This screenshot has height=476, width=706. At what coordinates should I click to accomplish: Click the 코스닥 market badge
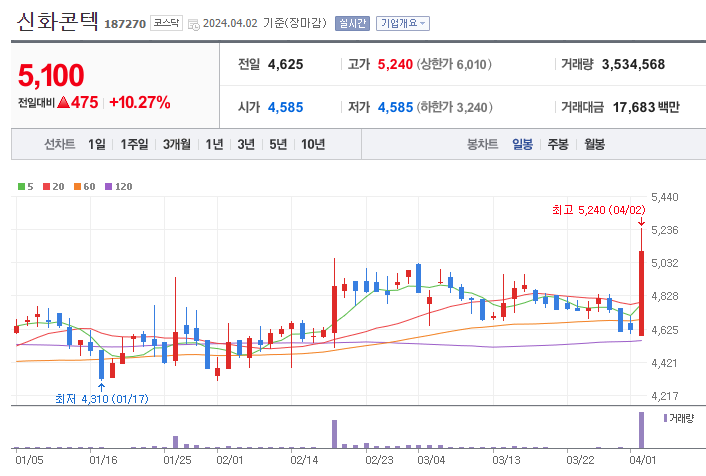click(x=166, y=23)
